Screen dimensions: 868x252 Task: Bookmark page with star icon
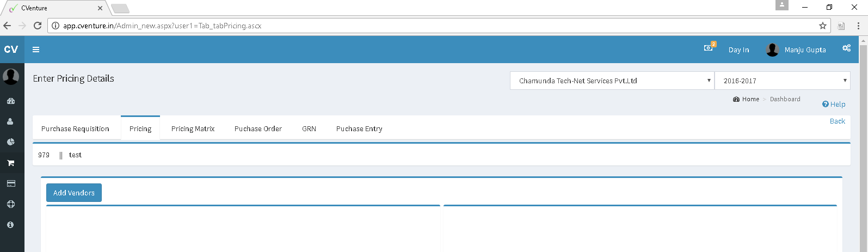coord(822,26)
